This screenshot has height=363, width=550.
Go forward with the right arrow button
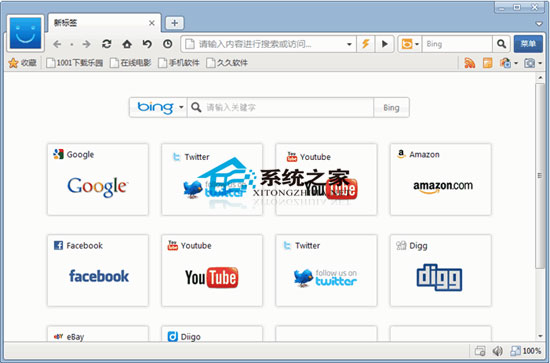click(x=86, y=44)
